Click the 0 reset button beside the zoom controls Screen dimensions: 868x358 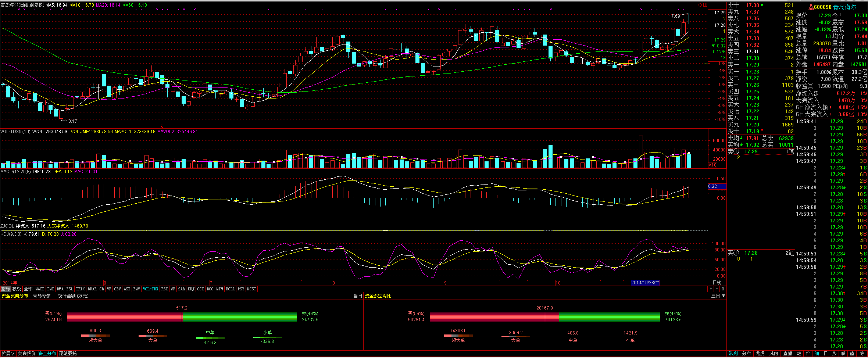[x=723, y=289]
